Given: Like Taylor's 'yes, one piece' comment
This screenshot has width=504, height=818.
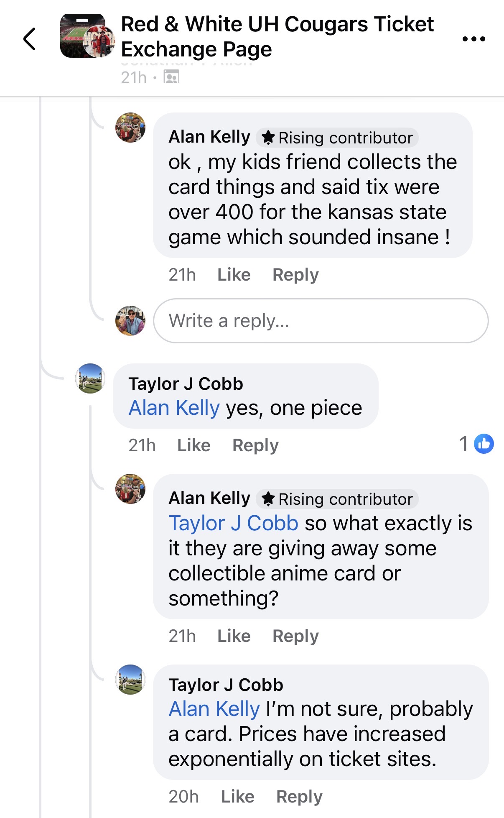Looking at the screenshot, I should click(x=193, y=445).
